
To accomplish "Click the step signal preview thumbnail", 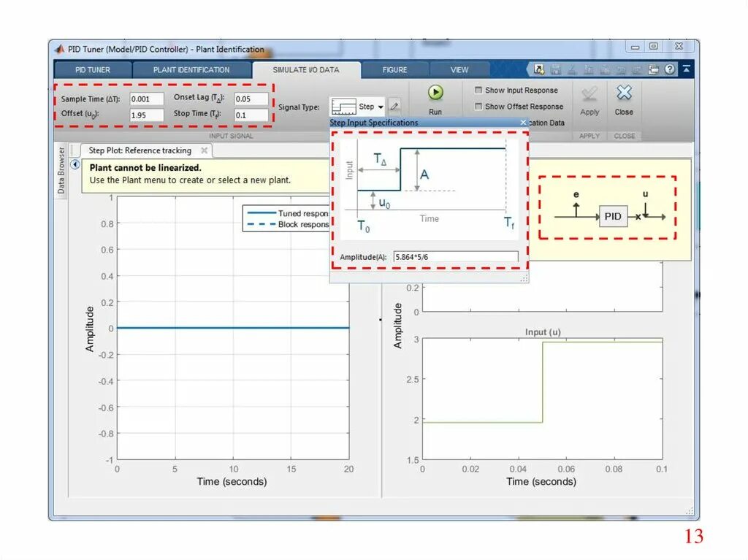I will (343, 107).
